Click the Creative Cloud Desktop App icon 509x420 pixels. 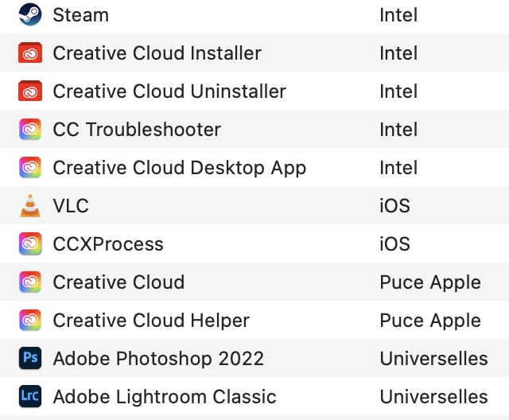pyautogui.click(x=30, y=168)
